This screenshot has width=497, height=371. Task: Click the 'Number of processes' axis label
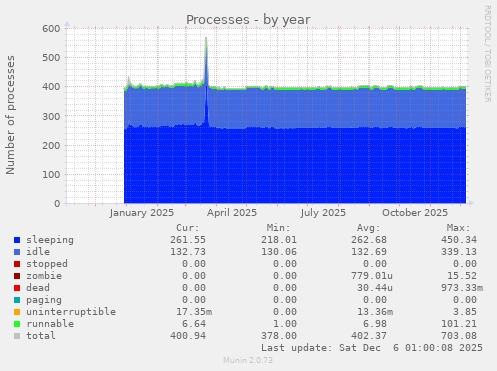[x=11, y=115]
